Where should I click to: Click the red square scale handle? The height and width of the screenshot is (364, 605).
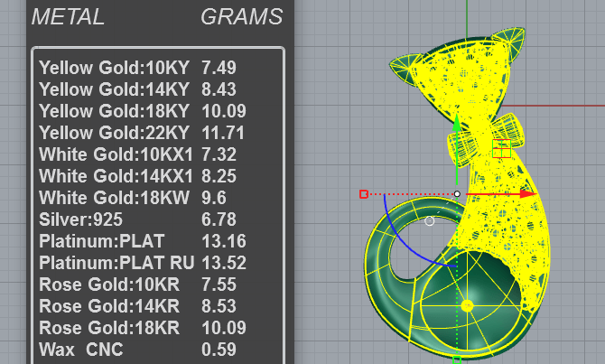coord(364,194)
